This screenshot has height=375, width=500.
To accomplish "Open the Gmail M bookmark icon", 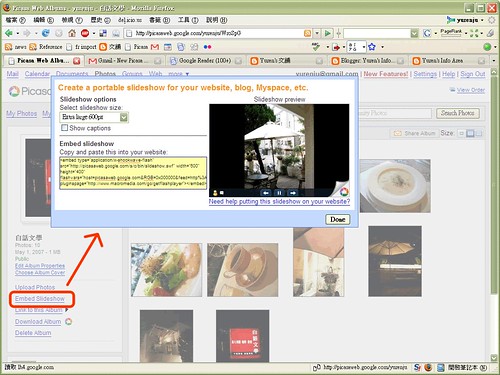I will 155,47.
